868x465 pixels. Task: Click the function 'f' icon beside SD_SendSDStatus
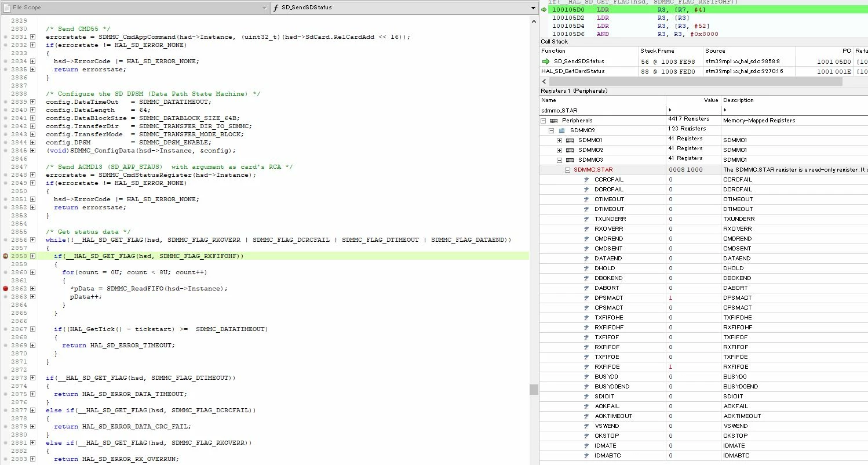276,8
